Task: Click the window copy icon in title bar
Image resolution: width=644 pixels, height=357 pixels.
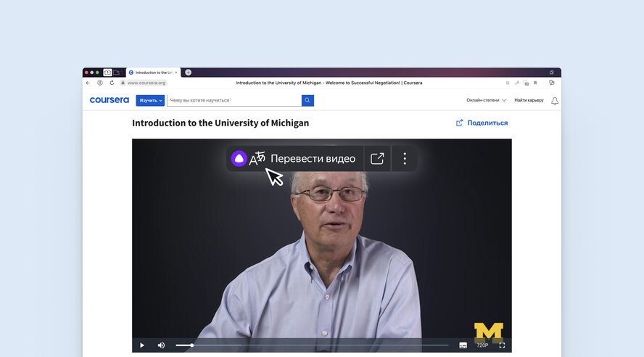Action: 552,73
